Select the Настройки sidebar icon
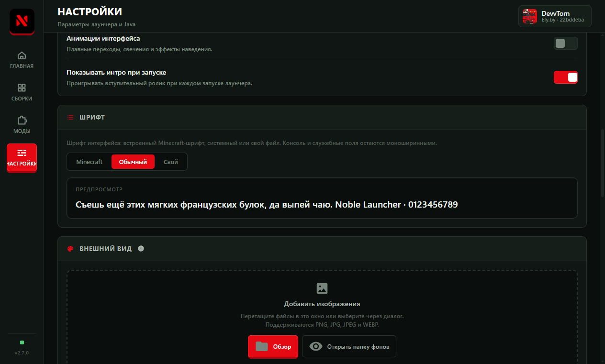605x364 pixels. pos(22,153)
